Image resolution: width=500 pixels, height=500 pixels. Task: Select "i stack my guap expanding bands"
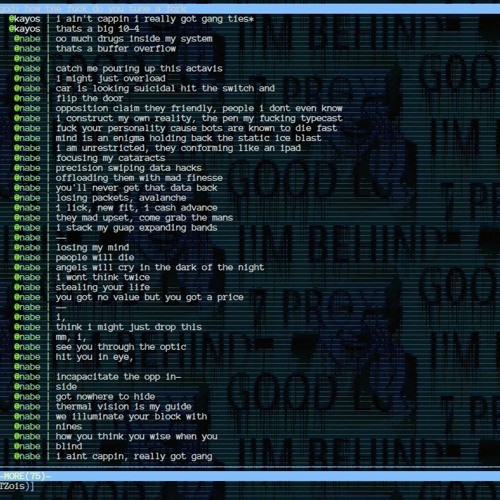(136, 228)
